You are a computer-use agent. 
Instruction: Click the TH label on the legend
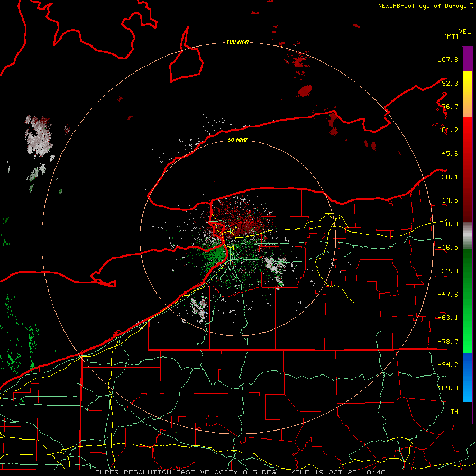point(454,412)
